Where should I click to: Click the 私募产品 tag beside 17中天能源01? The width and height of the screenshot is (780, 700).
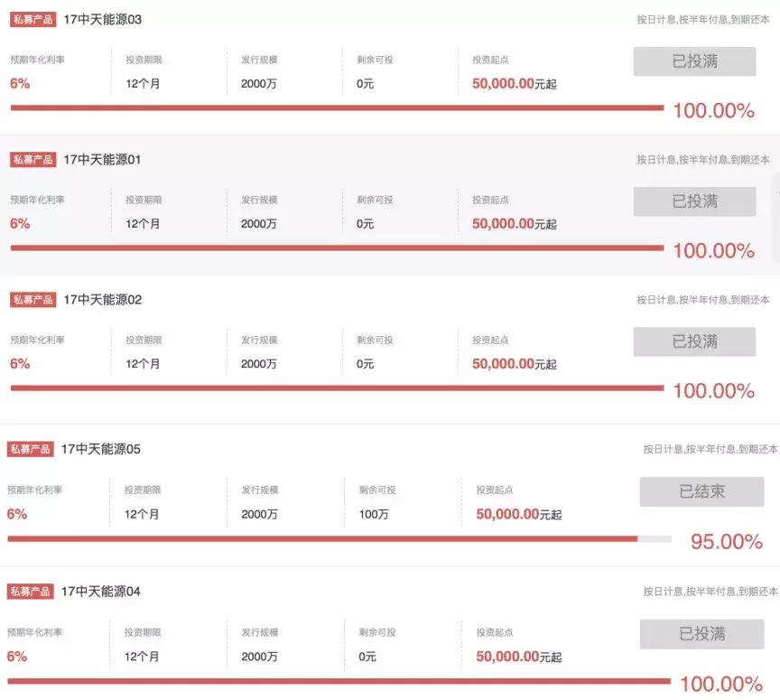(x=32, y=160)
